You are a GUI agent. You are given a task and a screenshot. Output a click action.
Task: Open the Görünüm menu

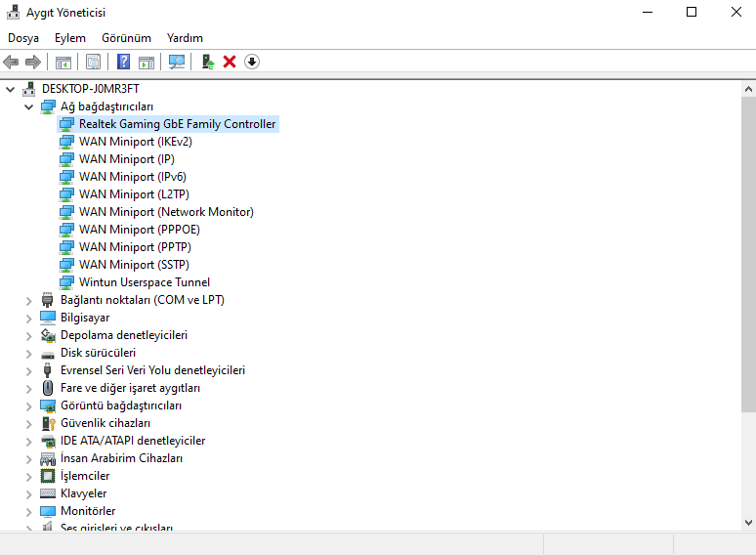[126, 38]
